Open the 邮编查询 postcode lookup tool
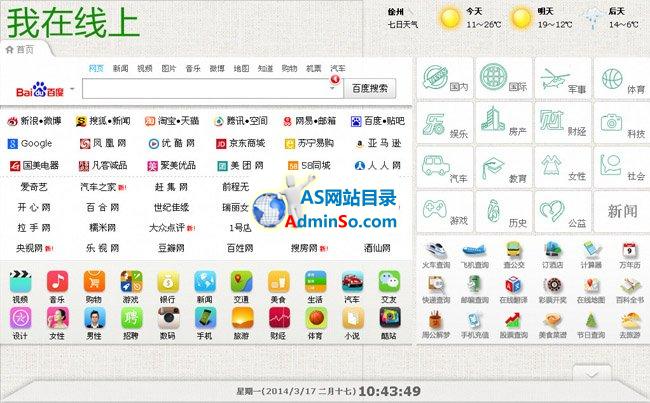Image resolution: width=650 pixels, height=403 pixels. 475,290
